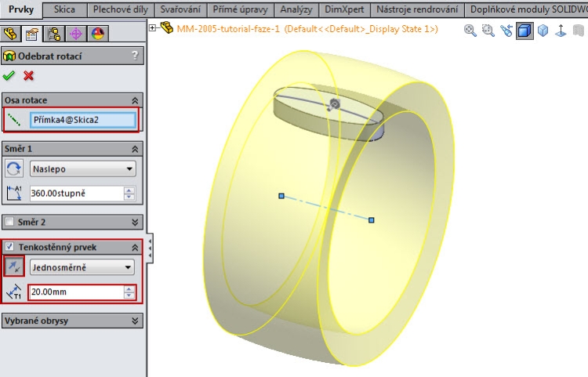Screen dimensions: 588x377
Task: Click the 20.00mm thickness field
Action: [77, 292]
